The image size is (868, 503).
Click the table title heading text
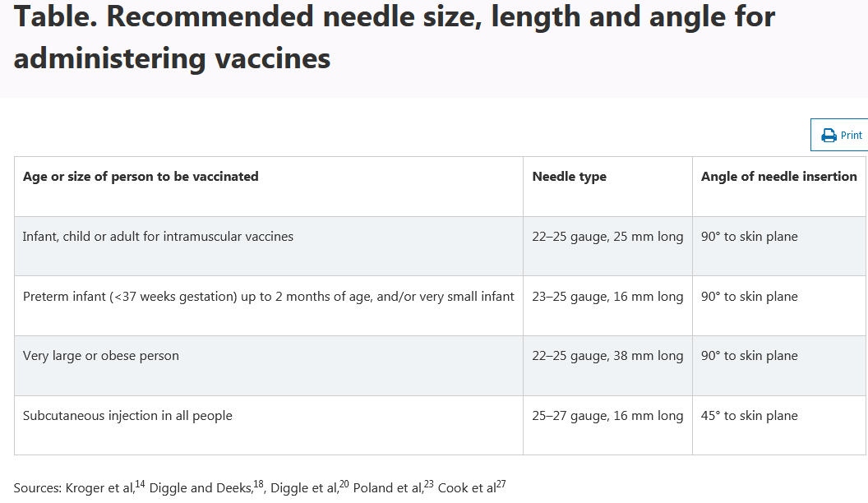(x=395, y=37)
